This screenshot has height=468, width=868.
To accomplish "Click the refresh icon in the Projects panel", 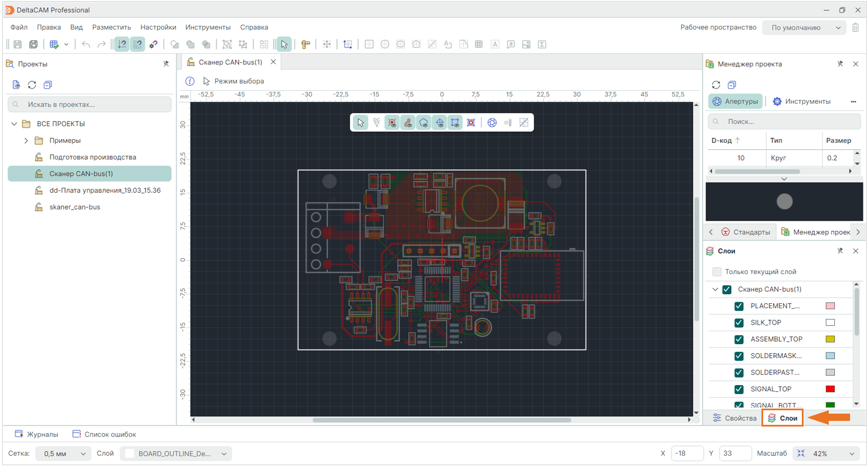I will tap(32, 85).
